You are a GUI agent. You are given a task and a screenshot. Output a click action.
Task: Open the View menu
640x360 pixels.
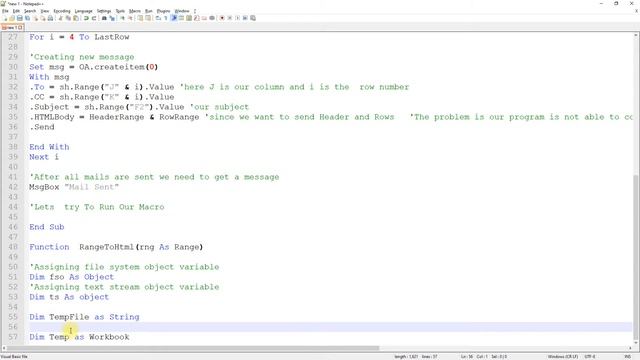point(45,11)
